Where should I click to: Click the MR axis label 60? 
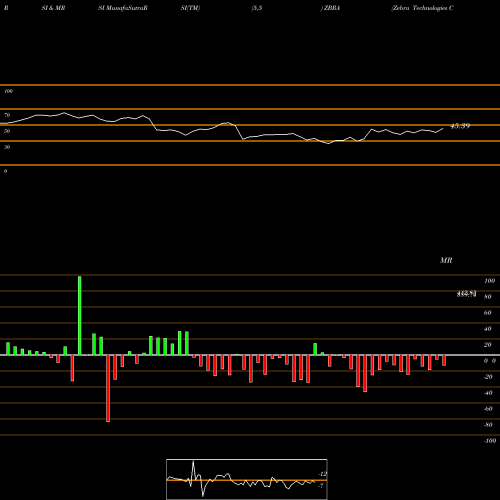(x=488, y=313)
